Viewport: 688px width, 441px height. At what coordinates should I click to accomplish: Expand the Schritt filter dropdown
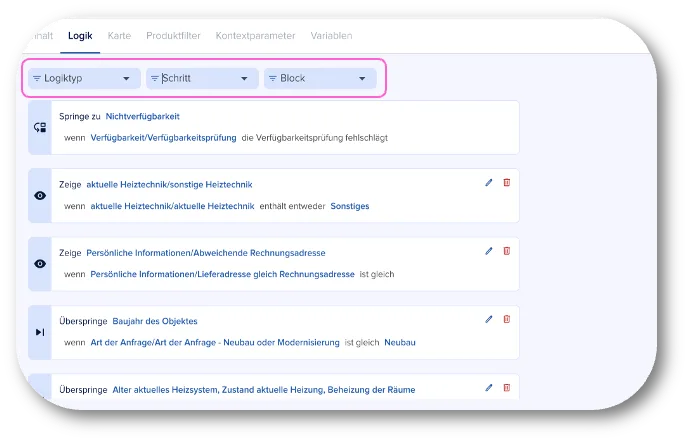tap(202, 79)
